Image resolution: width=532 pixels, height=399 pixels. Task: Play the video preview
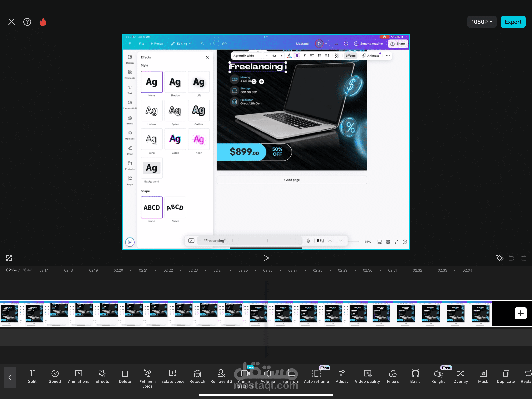tap(266, 258)
